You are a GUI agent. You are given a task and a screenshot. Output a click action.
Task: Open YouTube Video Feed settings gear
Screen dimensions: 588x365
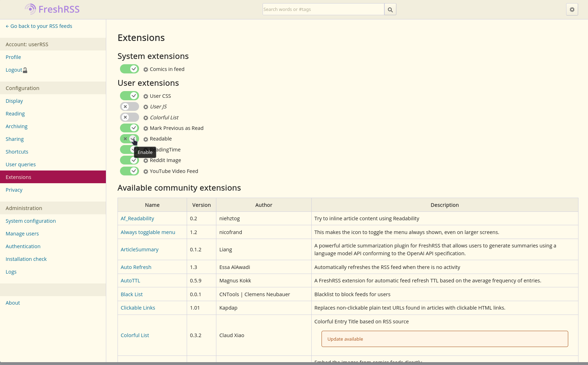click(146, 172)
